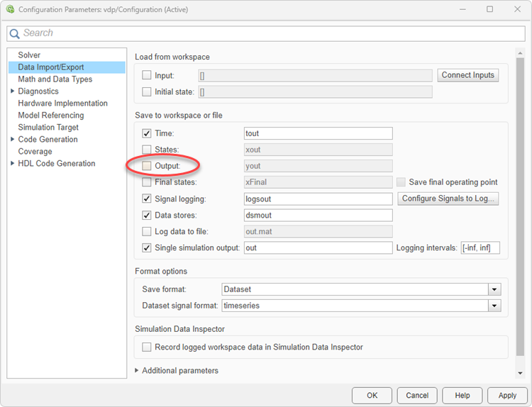
Task: Expand the Code Generation tree node
Action: pyautogui.click(x=13, y=139)
